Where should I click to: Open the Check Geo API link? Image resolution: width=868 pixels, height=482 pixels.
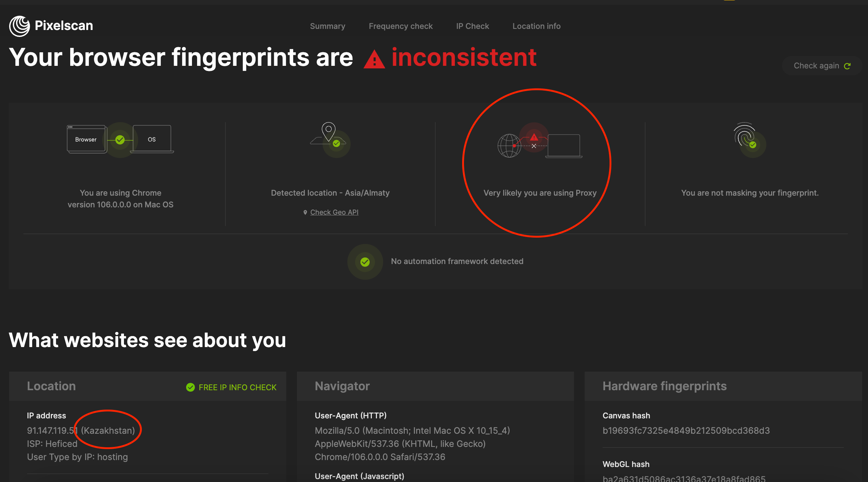click(x=334, y=212)
